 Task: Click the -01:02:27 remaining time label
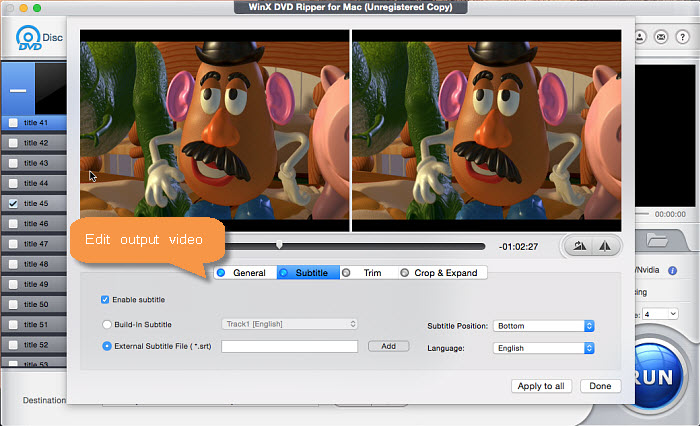[518, 246]
